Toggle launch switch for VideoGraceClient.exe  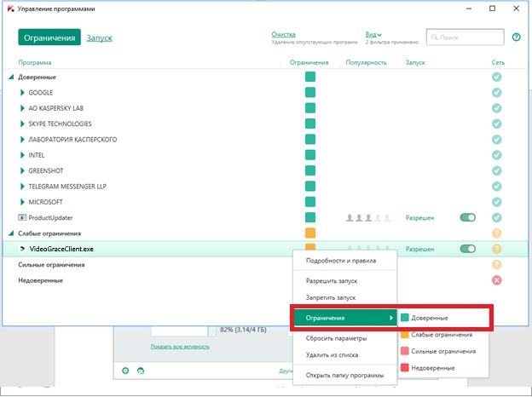tap(468, 249)
